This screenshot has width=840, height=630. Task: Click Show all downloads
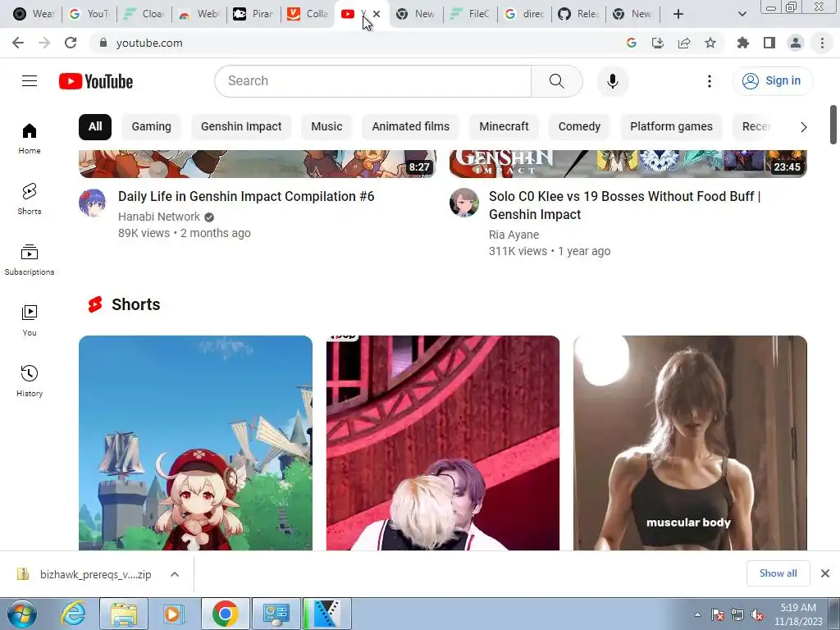778,573
